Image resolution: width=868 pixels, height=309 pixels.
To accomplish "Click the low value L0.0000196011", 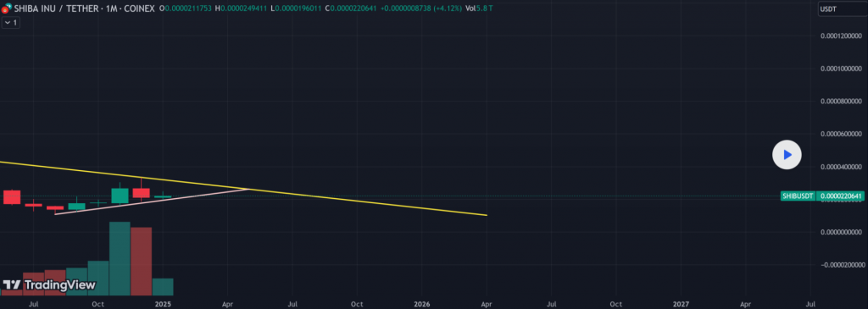I will click(296, 8).
